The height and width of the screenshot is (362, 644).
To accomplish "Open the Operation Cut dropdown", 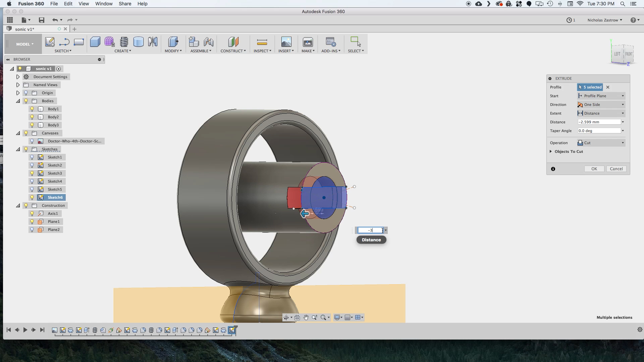I will (x=601, y=143).
